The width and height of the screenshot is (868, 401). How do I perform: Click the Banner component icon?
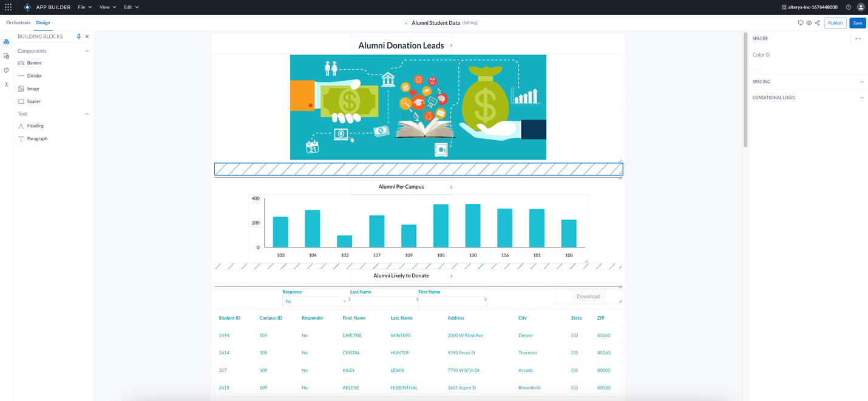pos(20,62)
